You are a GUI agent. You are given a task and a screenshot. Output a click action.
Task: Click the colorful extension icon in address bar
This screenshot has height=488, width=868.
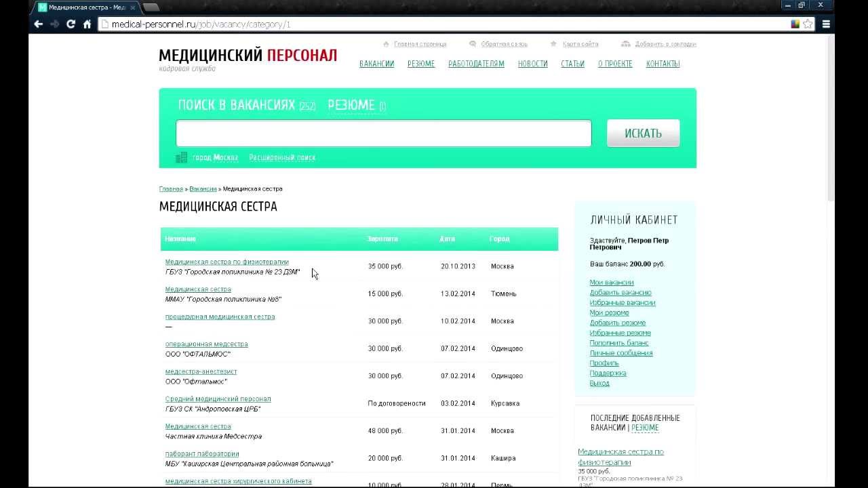pyautogui.click(x=795, y=24)
